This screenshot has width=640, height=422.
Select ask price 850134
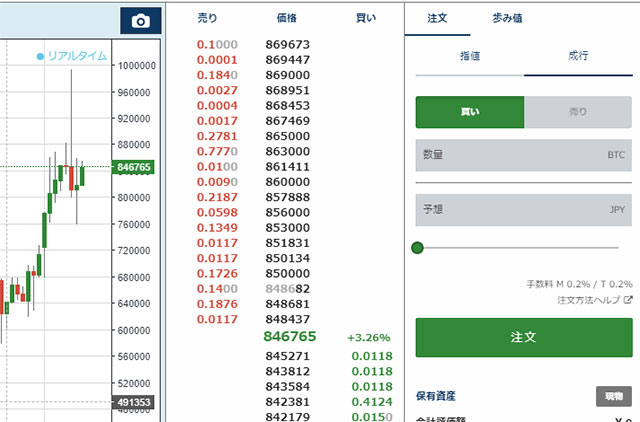point(287,258)
